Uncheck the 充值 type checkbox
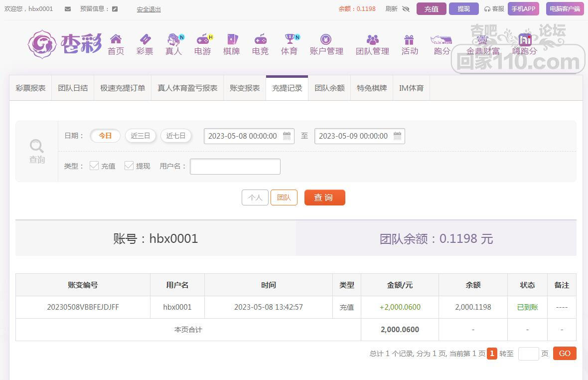The image size is (588, 380). [x=94, y=166]
